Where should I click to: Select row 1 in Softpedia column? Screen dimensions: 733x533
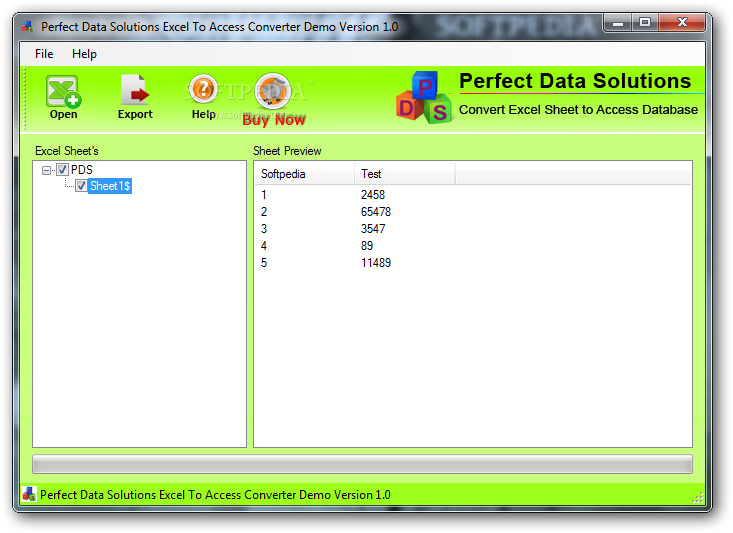click(264, 194)
